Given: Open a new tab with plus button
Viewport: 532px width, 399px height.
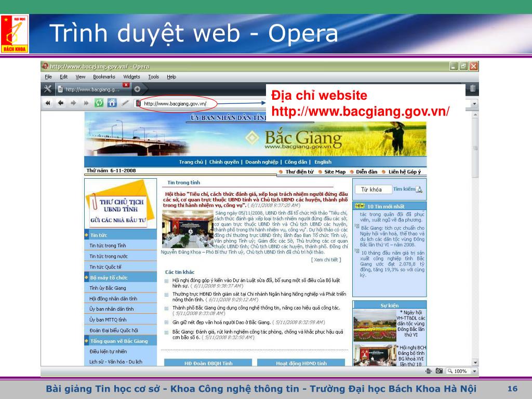Looking at the screenshot, I should pos(137,89).
